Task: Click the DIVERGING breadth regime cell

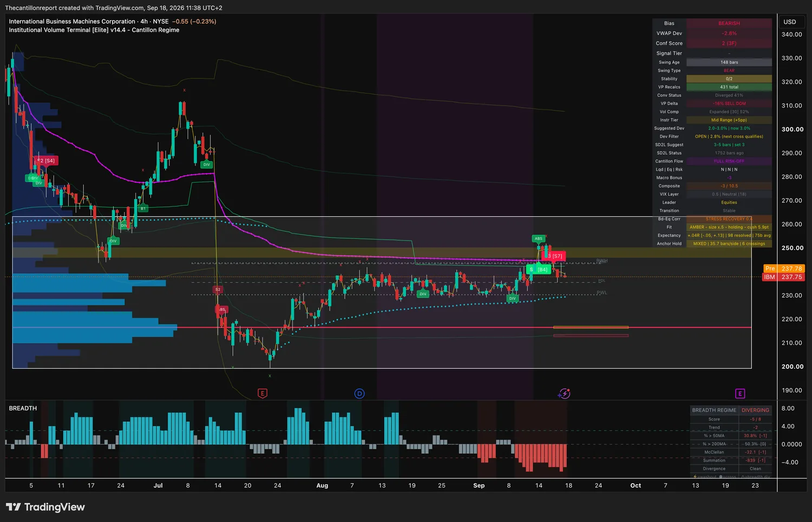Action: point(755,410)
